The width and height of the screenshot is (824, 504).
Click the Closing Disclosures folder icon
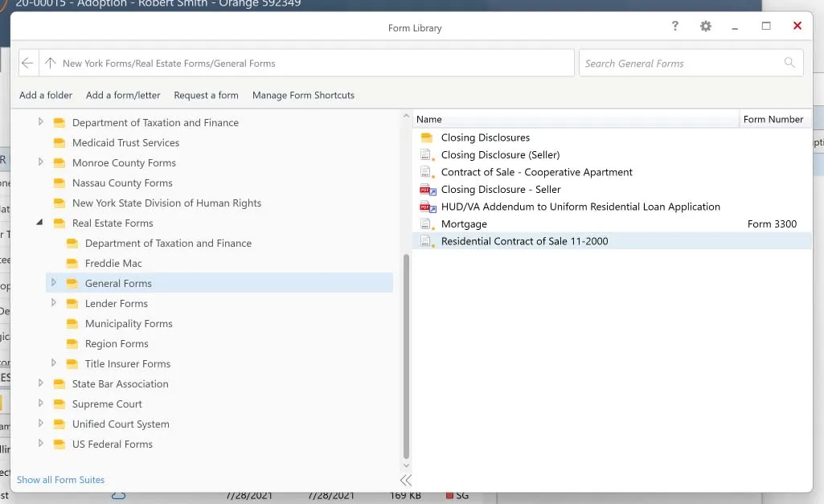tap(427, 137)
